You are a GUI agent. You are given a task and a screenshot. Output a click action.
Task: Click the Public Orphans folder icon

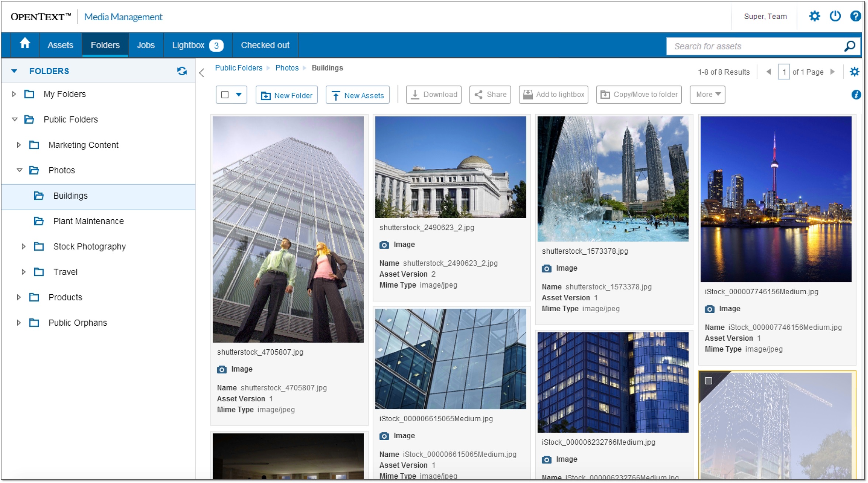[x=34, y=323]
